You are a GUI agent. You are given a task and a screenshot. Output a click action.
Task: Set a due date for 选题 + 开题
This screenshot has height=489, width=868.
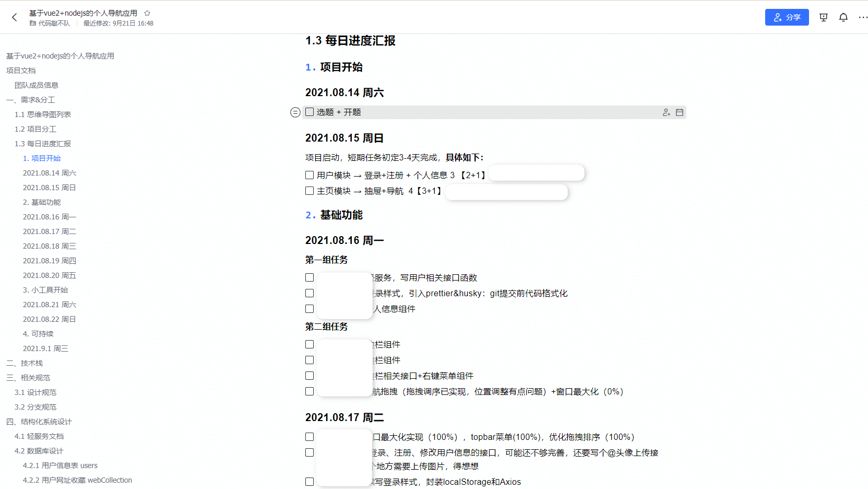tap(680, 112)
